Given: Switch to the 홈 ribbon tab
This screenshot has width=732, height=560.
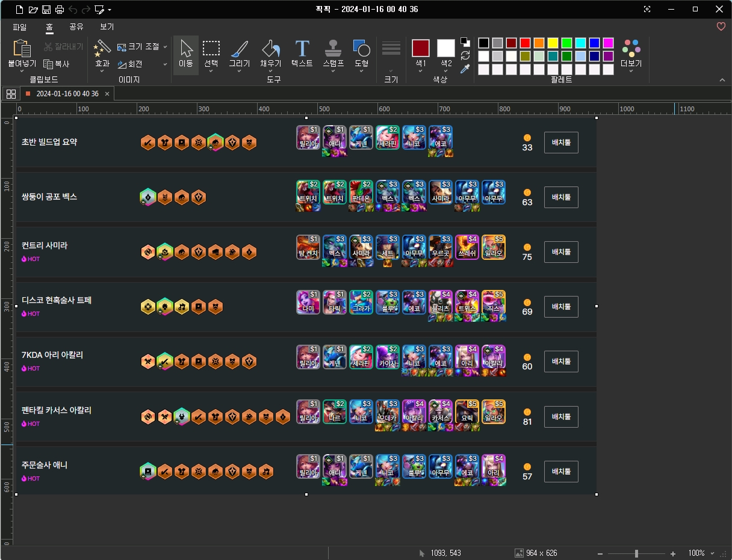Looking at the screenshot, I should [x=49, y=27].
